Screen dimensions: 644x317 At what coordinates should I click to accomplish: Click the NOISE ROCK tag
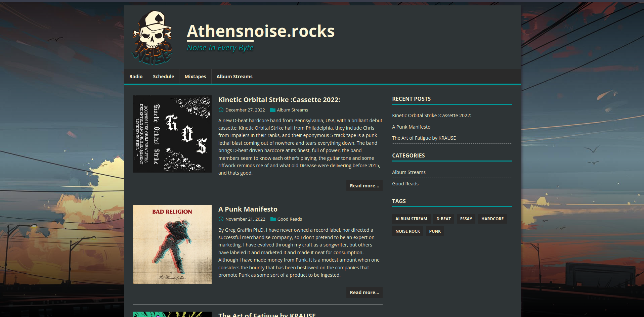pos(407,231)
